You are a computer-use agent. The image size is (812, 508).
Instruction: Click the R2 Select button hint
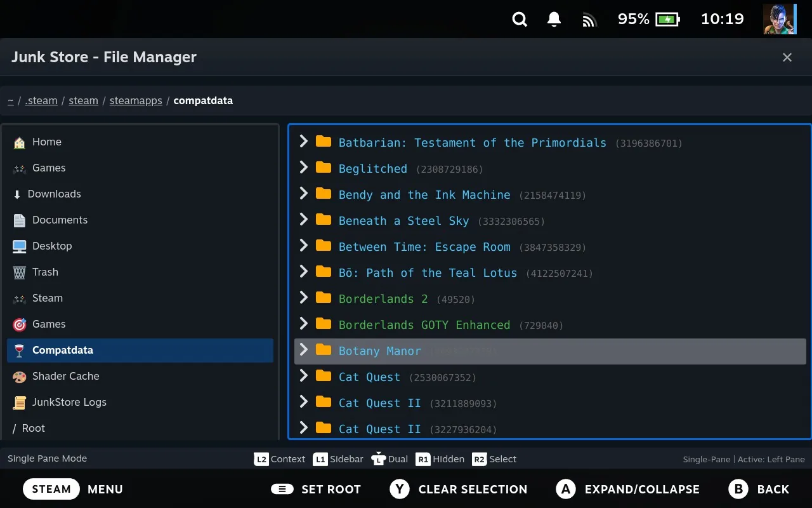pyautogui.click(x=494, y=459)
